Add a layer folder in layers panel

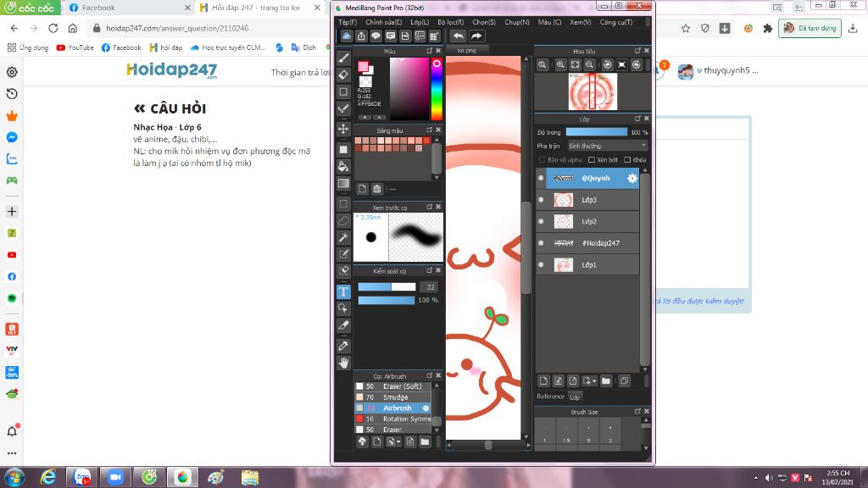coord(606,380)
